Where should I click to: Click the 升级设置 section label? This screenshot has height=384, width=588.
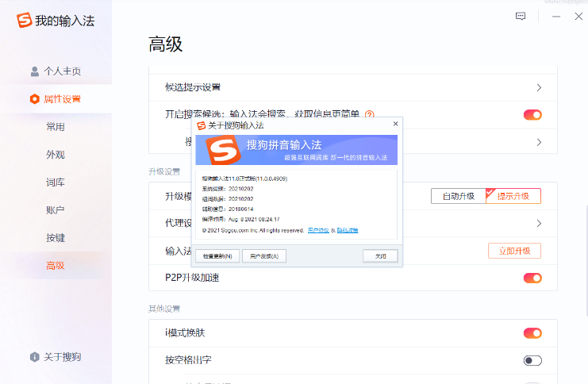[164, 171]
